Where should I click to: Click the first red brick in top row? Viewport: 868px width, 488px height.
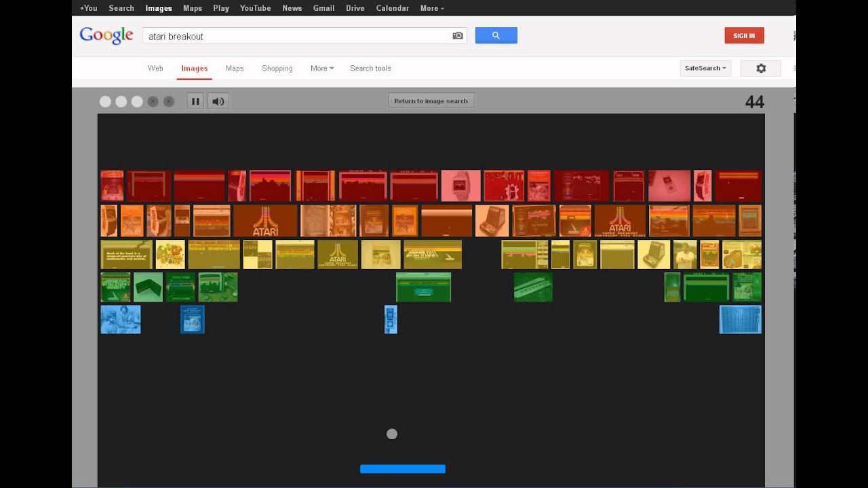(x=112, y=186)
